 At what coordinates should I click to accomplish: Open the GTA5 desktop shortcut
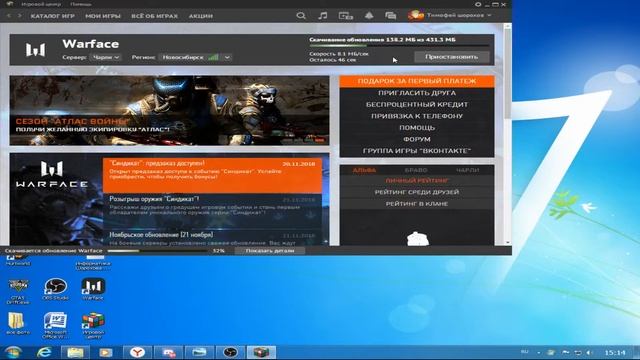coord(18,291)
